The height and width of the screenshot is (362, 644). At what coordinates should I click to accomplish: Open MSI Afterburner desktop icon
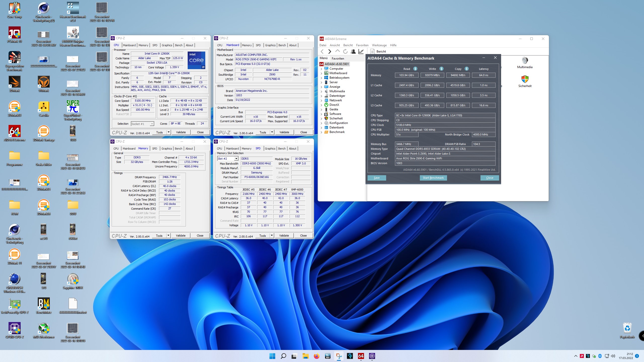pyautogui.click(x=44, y=330)
